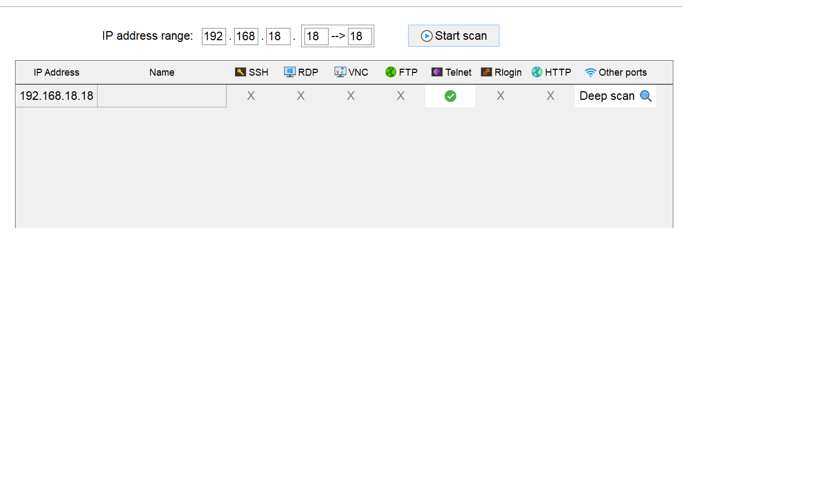Click the Telnet column icon
This screenshot has width=814, height=504.
[x=437, y=72]
